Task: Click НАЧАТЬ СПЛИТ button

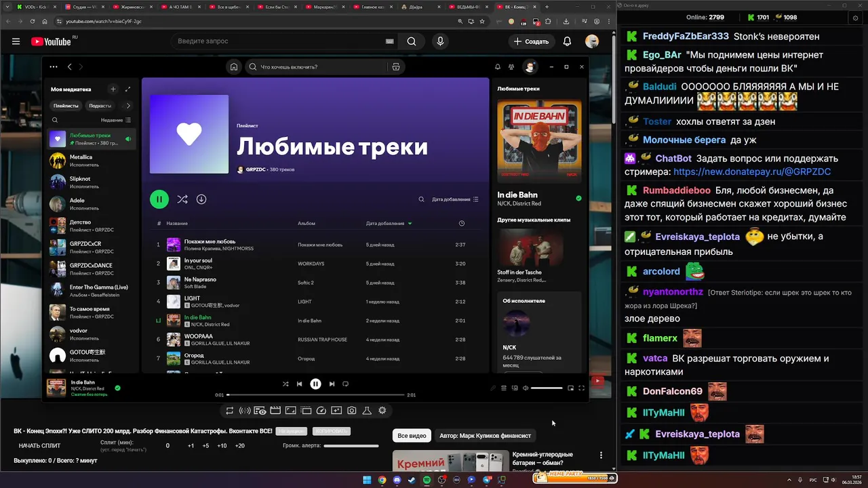Action: click(39, 445)
